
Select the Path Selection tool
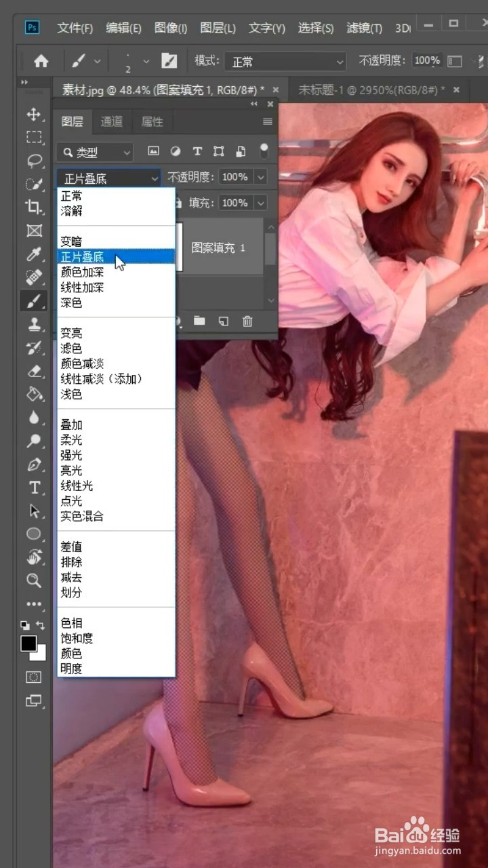[34, 511]
